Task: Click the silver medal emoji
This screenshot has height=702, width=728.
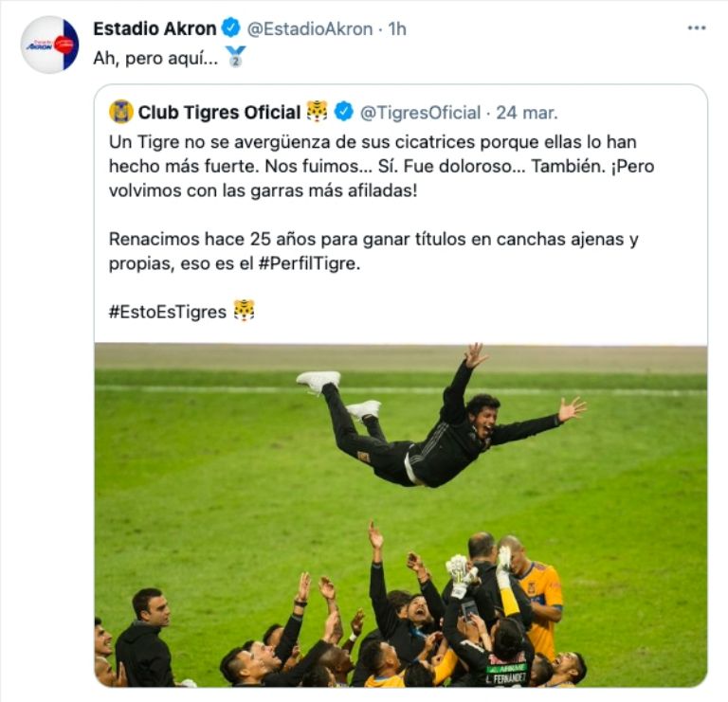Action: 235,57
